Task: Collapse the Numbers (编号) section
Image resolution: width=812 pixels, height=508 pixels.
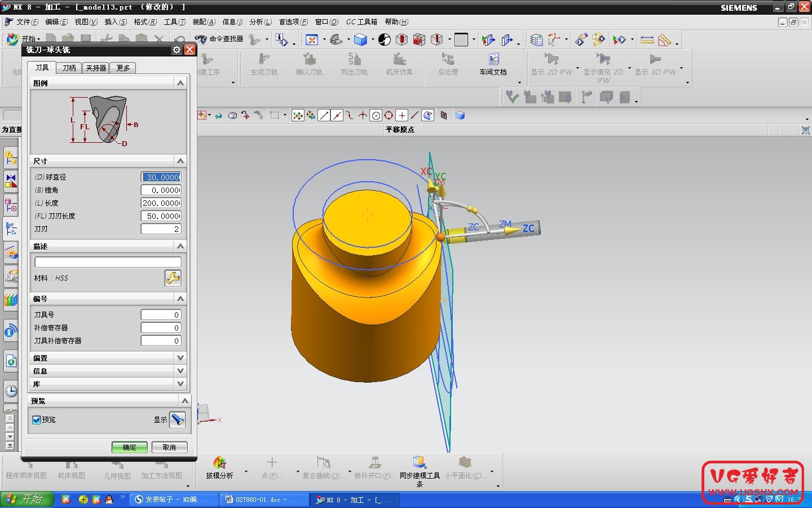Action: (x=180, y=299)
